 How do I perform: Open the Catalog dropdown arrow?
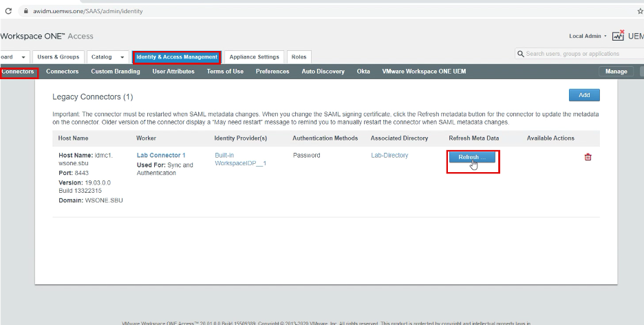(x=122, y=57)
